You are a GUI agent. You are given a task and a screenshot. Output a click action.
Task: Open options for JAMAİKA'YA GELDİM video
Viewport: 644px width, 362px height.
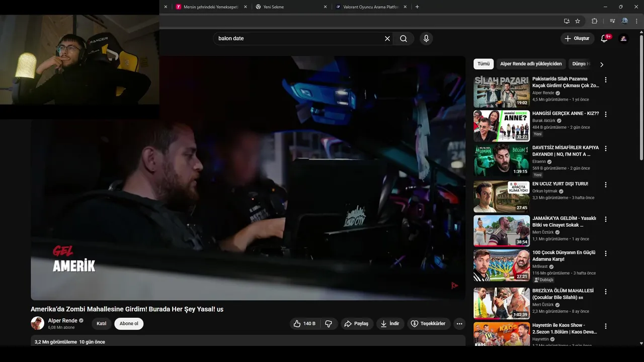[606, 219]
